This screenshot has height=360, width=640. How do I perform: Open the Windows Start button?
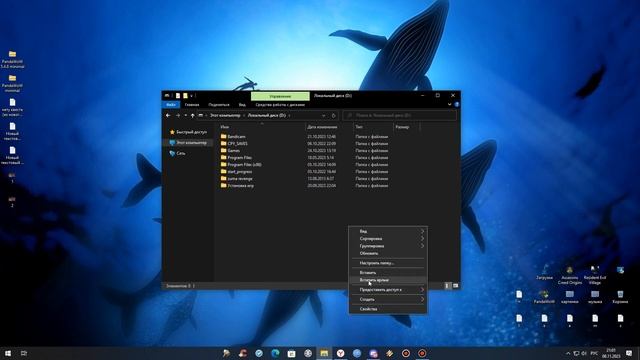coord(8,353)
